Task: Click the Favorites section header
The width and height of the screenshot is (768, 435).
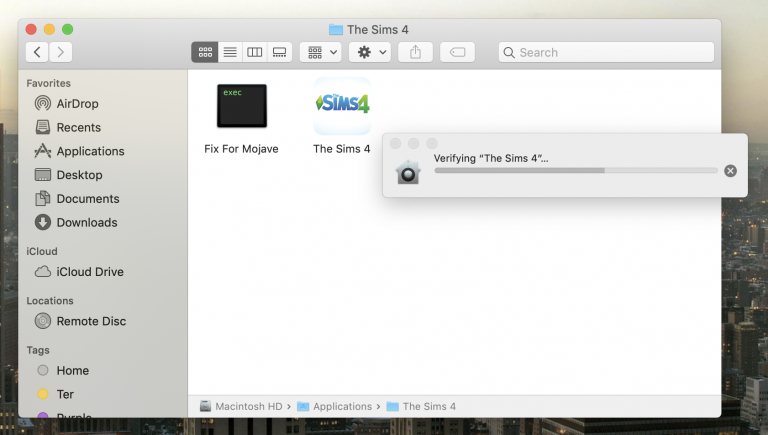Action: pyautogui.click(x=48, y=83)
